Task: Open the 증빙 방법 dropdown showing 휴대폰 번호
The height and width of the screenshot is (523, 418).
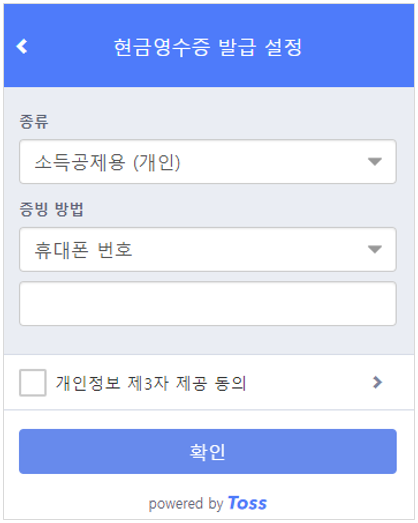Action: click(208, 249)
